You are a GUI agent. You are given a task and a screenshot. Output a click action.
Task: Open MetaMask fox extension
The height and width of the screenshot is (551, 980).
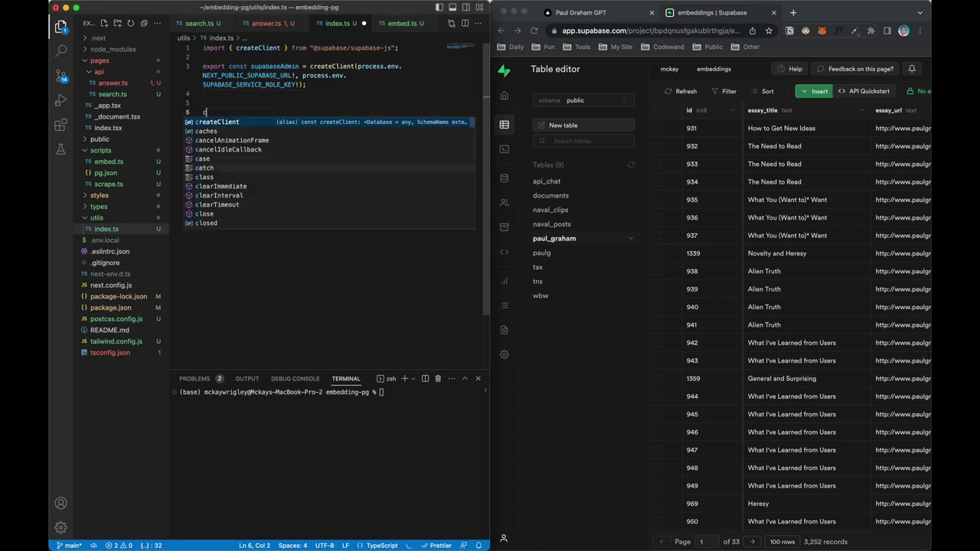tap(822, 31)
